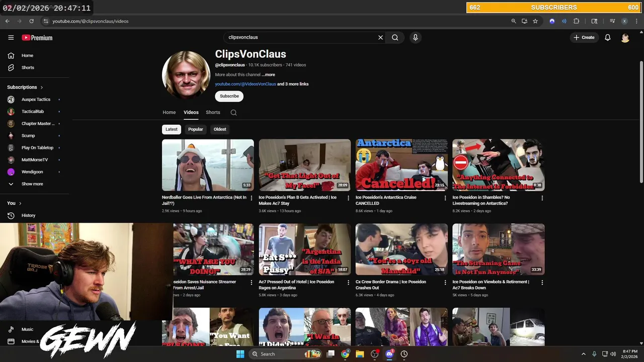Click the browser address bar URL
The image size is (644, 362).
(91, 21)
